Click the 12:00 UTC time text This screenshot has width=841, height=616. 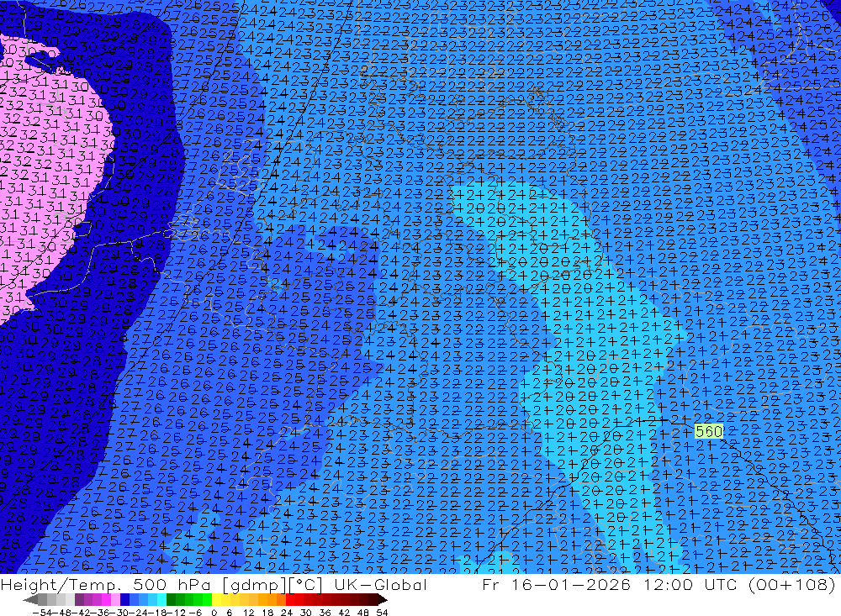692,584
